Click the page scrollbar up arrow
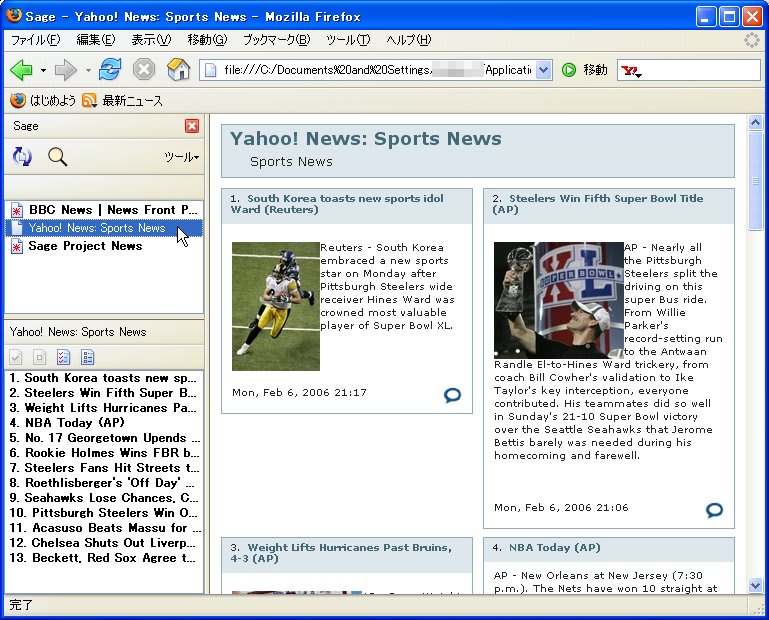769x620 pixels. pyautogui.click(x=755, y=122)
